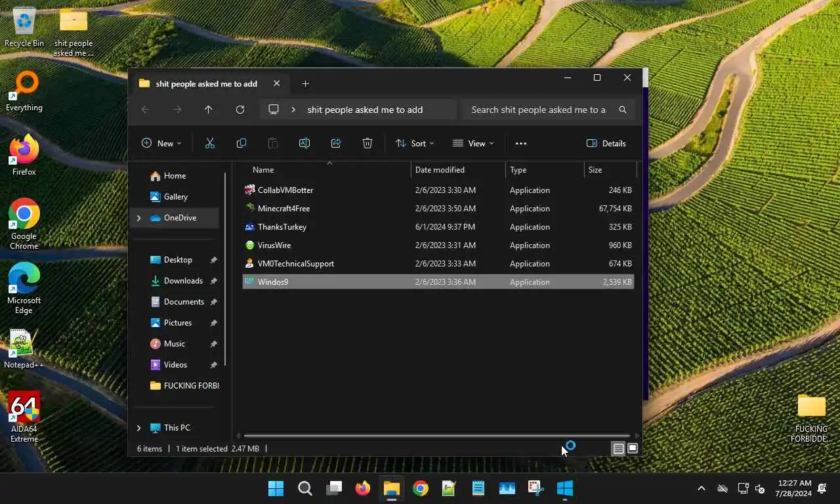Open Downloads quick access folder
This screenshot has height=504, width=840.
click(183, 281)
